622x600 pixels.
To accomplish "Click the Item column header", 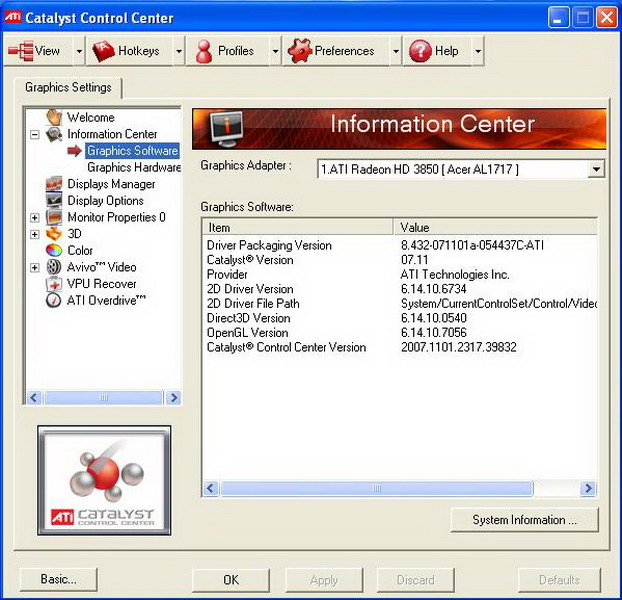I will (x=298, y=228).
